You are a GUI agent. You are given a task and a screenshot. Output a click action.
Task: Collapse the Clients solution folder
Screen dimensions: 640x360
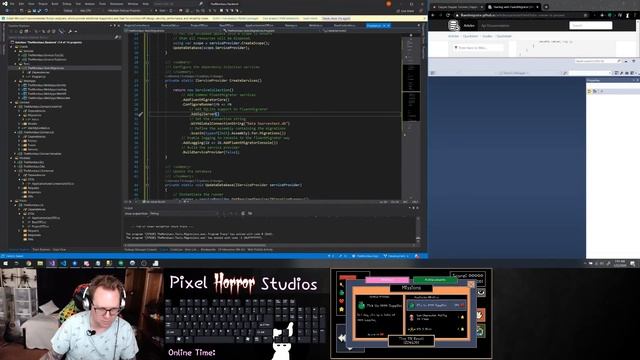click(x=11, y=47)
